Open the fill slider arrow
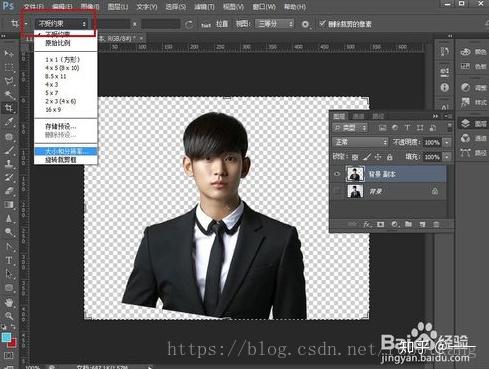The height and width of the screenshot is (369, 489). pos(447,157)
